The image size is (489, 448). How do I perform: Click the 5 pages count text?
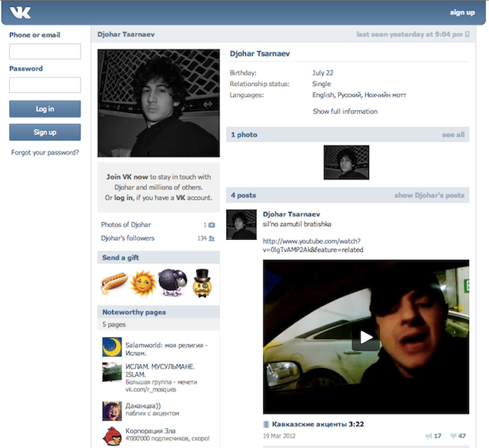tap(114, 324)
